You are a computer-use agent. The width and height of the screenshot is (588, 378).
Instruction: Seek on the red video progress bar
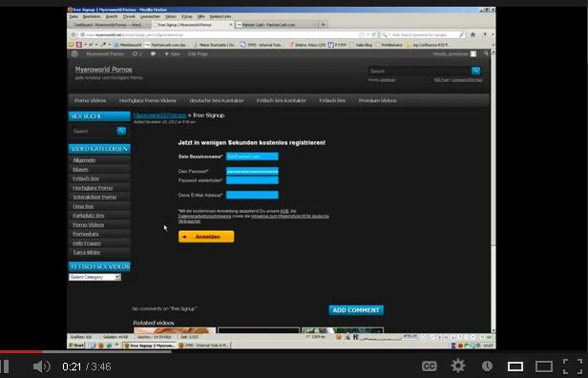[21, 351]
